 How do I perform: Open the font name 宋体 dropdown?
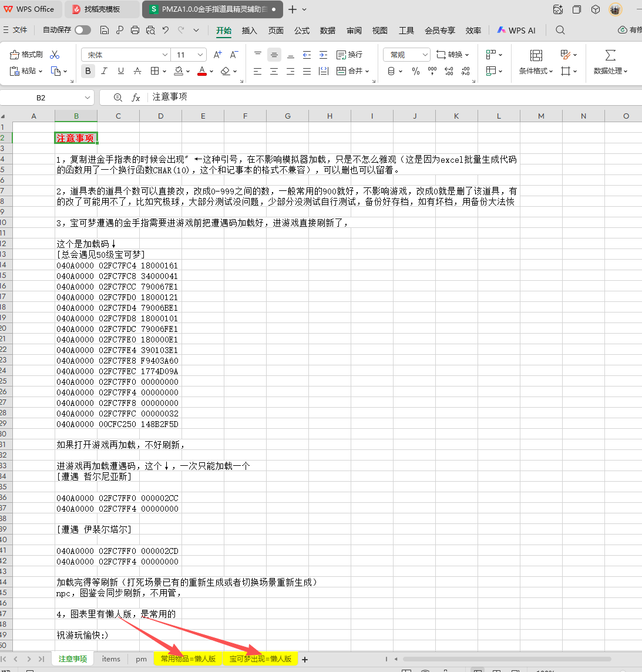click(x=165, y=55)
